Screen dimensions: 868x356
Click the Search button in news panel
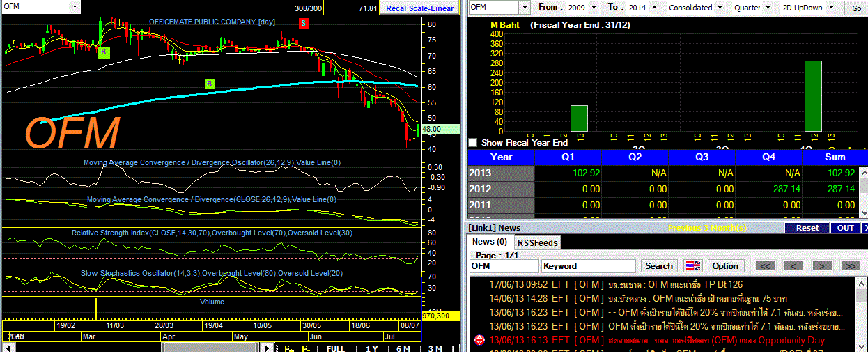click(659, 265)
